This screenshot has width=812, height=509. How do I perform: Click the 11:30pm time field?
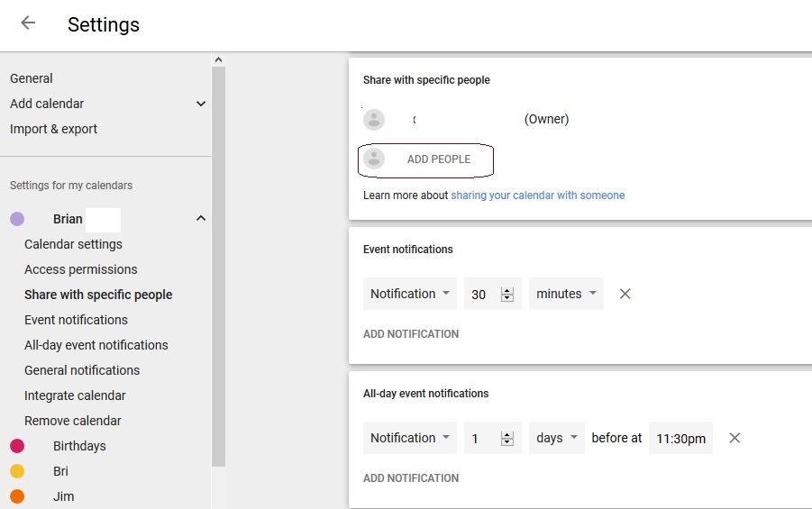[x=680, y=439]
